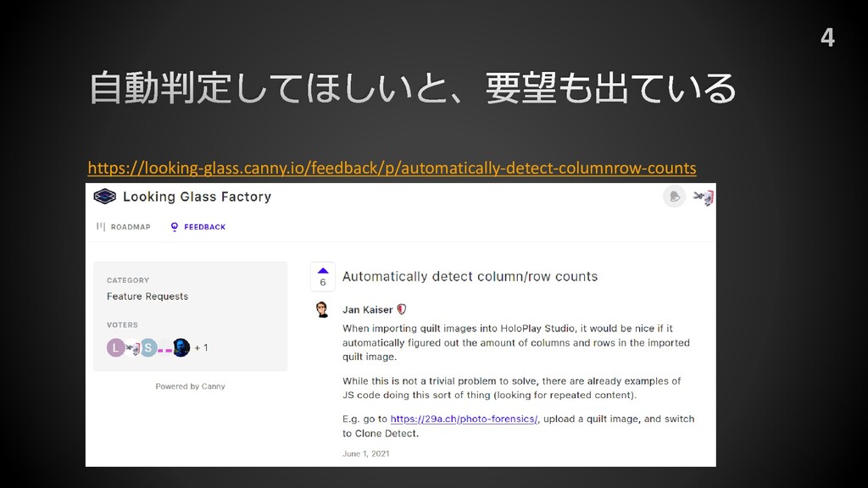
Task: Open the looking-glass.canny.io feedback URL link
Action: click(x=392, y=168)
